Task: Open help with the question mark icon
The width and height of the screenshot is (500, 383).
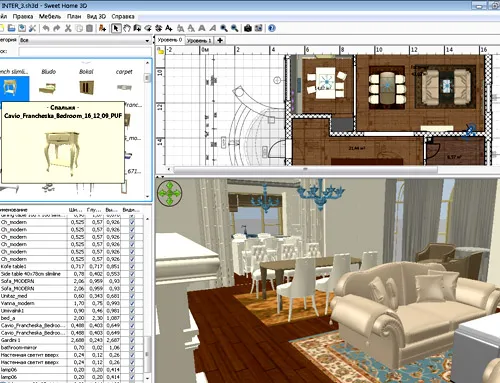Action: coord(272,28)
